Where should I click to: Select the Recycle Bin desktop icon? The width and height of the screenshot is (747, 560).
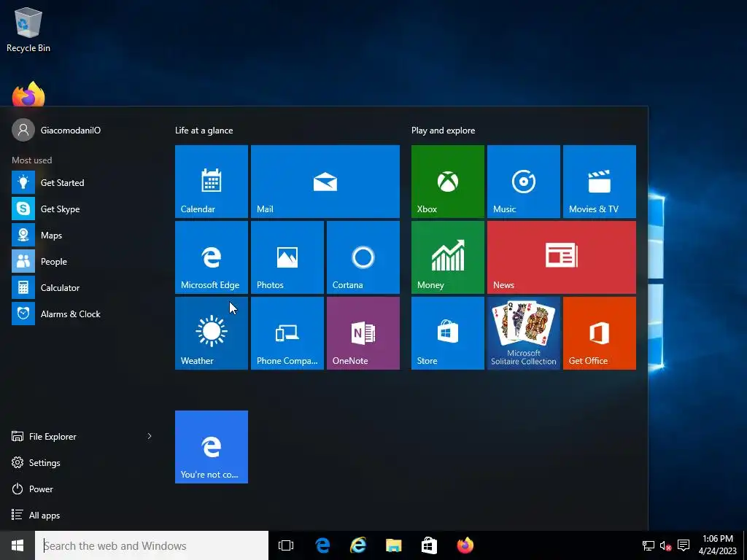28,29
